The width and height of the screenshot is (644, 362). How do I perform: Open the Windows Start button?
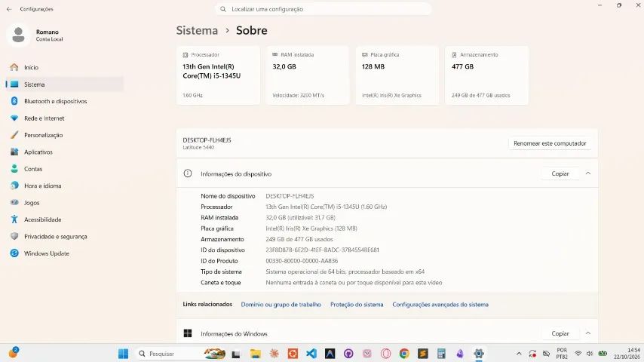[123, 354]
